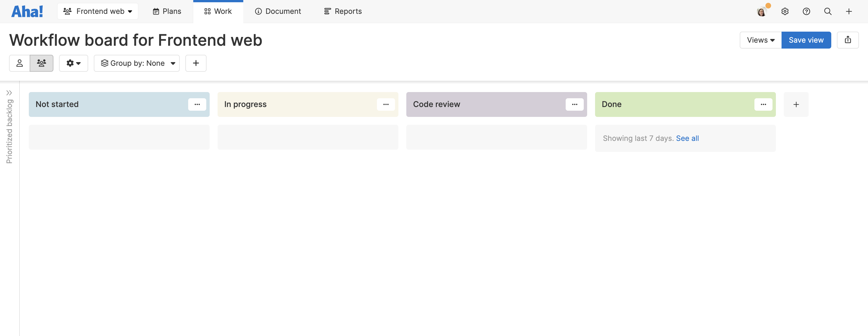This screenshot has height=336, width=868.
Task: Click the See all link in Done column
Action: [x=687, y=138]
